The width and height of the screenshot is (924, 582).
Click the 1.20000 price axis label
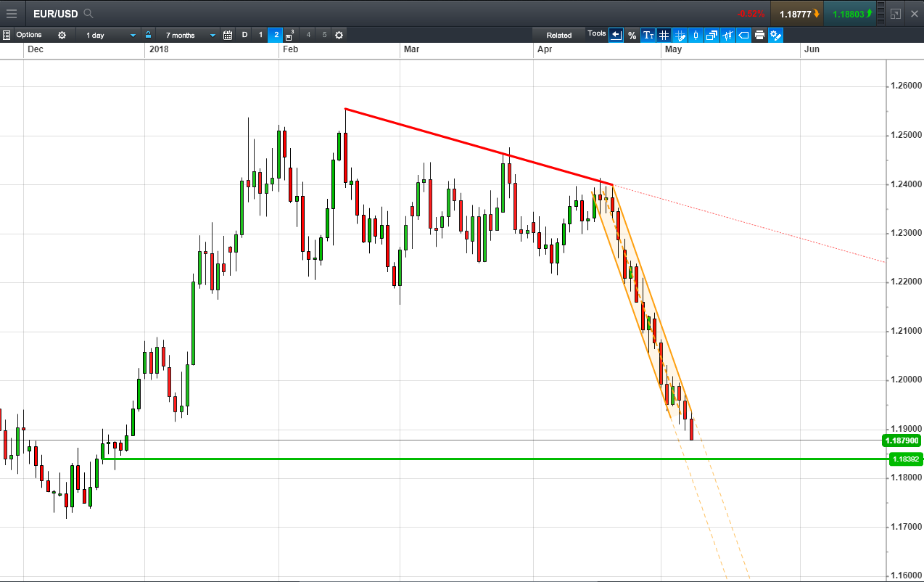[906, 380]
